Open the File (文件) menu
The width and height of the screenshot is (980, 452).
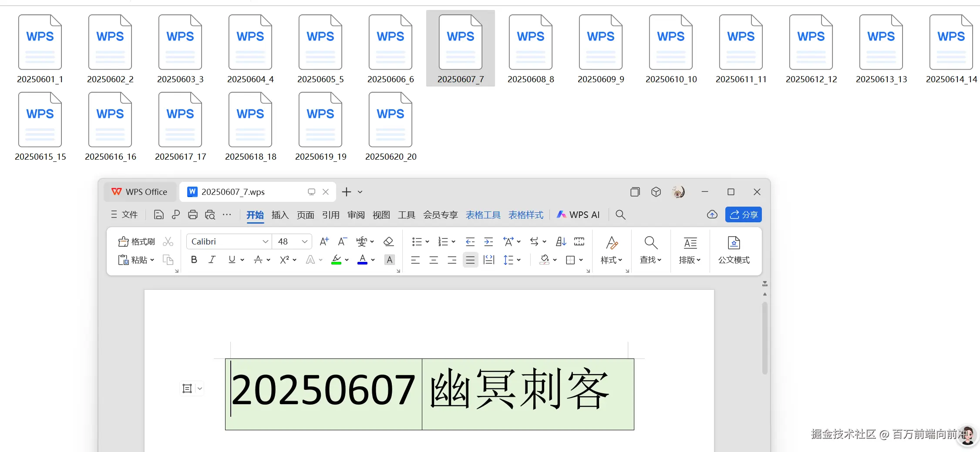point(125,214)
